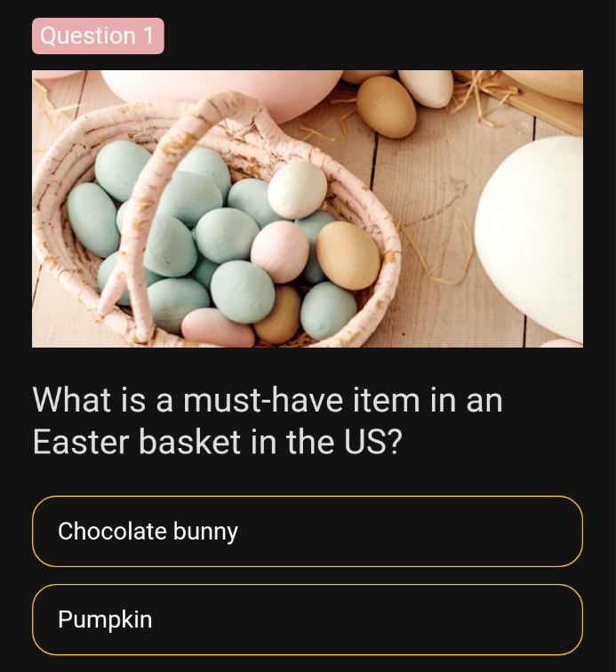Click the small white egg at top right
The width and height of the screenshot is (616, 672).
tap(426, 88)
